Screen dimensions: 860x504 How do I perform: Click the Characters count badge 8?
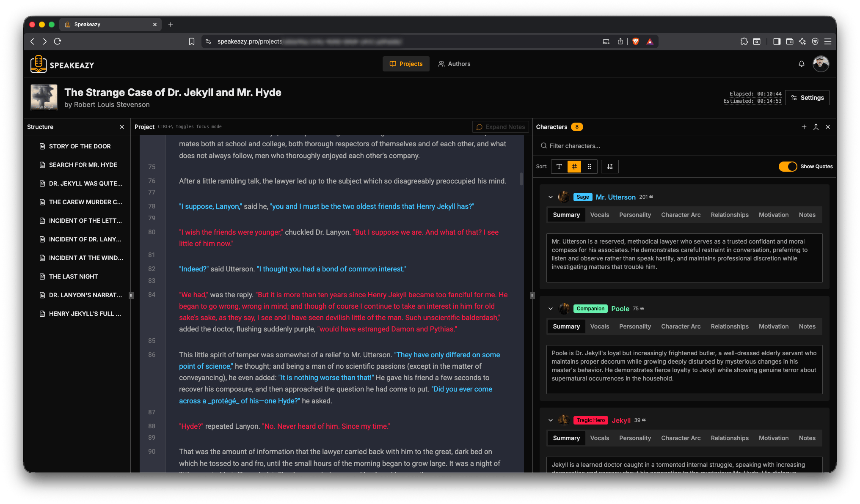(x=576, y=127)
